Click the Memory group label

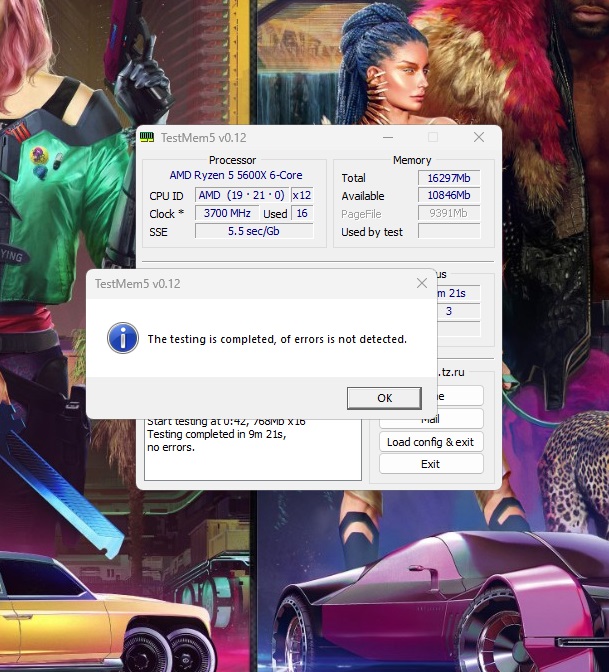click(x=412, y=160)
